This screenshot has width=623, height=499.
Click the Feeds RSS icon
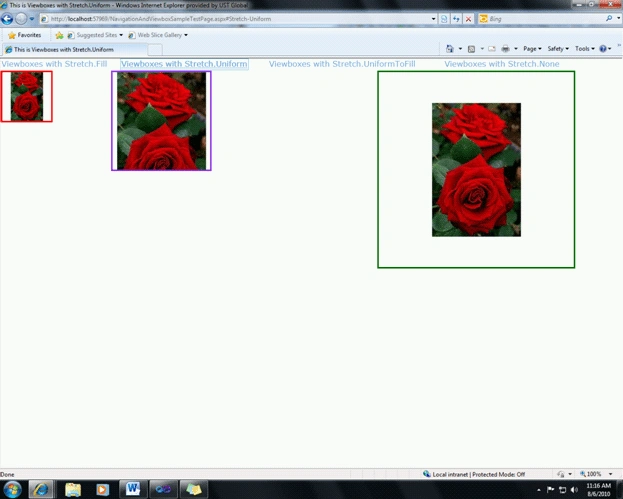pos(471,49)
